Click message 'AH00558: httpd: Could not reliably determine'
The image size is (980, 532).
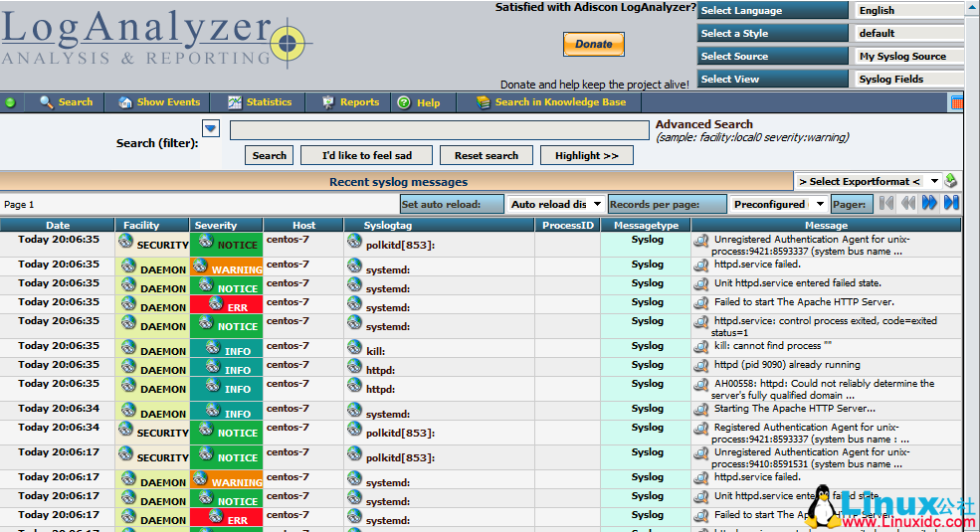tap(823, 389)
